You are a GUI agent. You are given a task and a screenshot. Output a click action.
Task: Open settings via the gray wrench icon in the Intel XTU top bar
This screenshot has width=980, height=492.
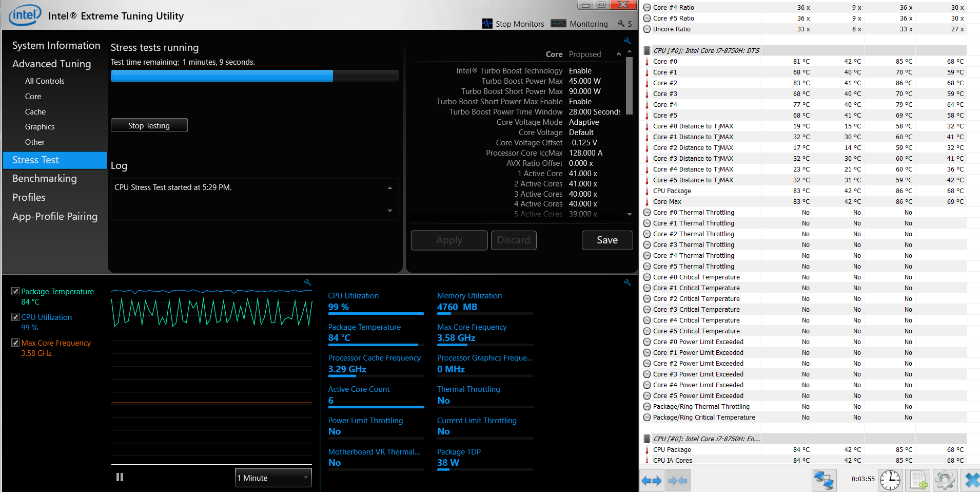click(x=621, y=24)
